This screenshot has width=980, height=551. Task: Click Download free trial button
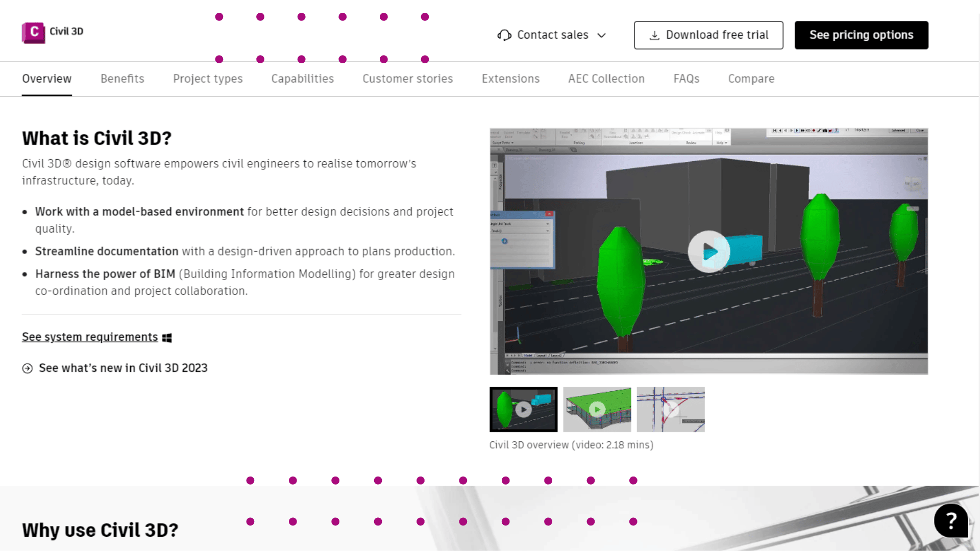click(709, 35)
